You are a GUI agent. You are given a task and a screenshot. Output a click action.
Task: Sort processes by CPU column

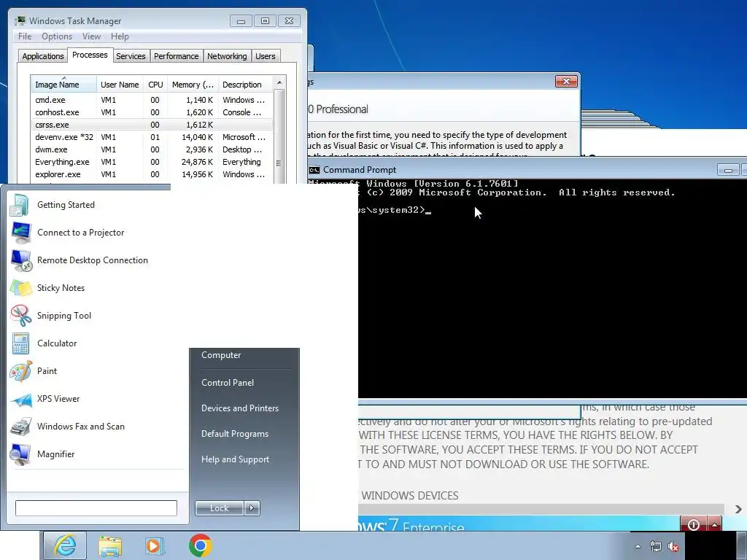[155, 85]
